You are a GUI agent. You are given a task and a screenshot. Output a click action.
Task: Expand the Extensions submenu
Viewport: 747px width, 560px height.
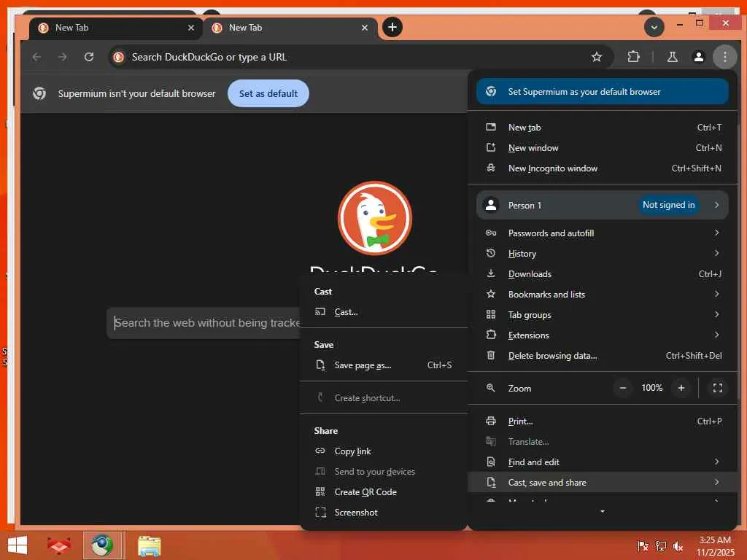pos(602,335)
